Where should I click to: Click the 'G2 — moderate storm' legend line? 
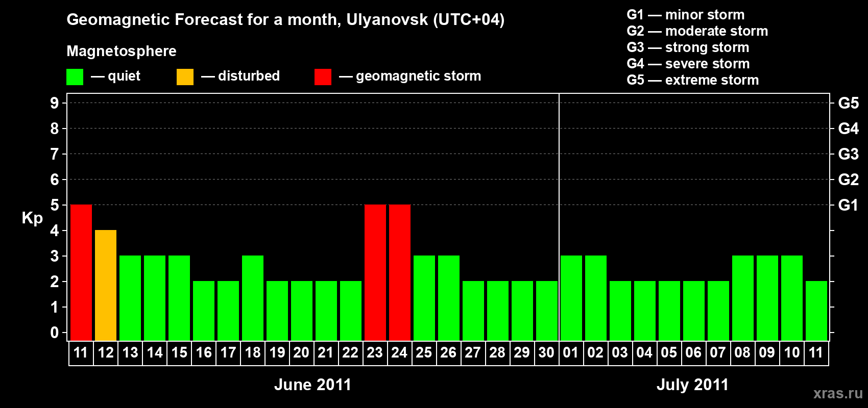[697, 31]
